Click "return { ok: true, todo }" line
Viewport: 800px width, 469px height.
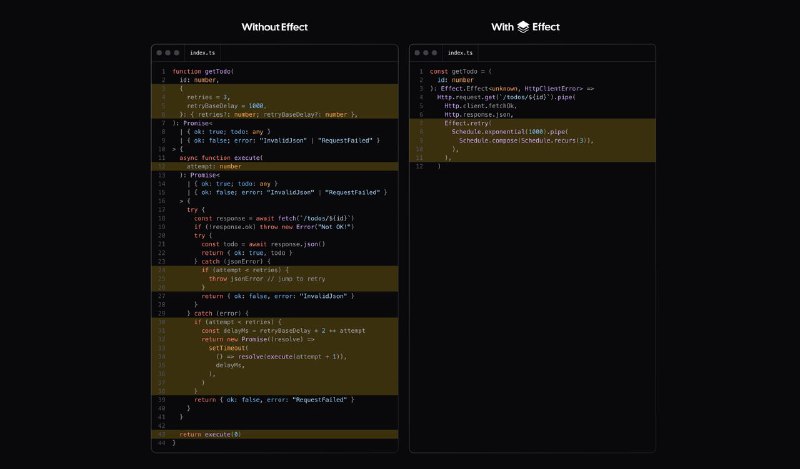pyautogui.click(x=247, y=253)
